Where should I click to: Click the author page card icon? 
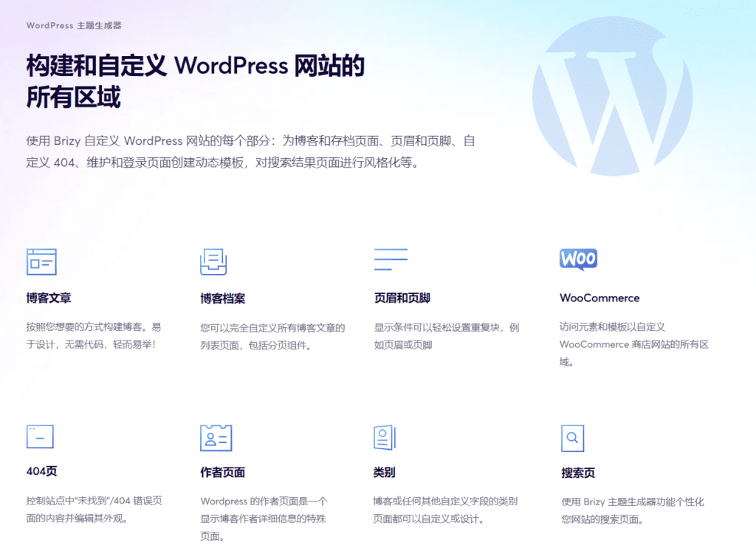point(216,437)
